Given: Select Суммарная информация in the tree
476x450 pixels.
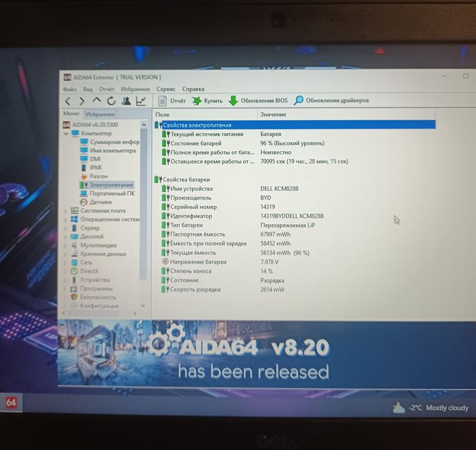Looking at the screenshot, I should click(110, 142).
